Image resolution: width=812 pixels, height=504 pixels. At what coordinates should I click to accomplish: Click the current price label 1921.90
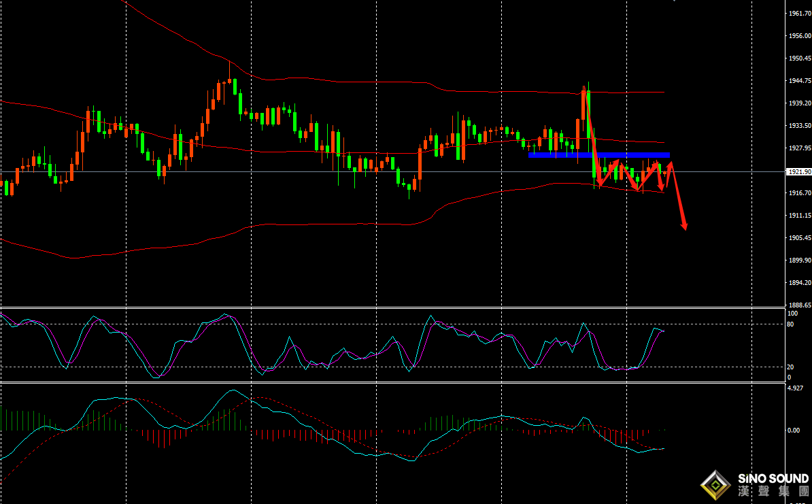pos(798,172)
